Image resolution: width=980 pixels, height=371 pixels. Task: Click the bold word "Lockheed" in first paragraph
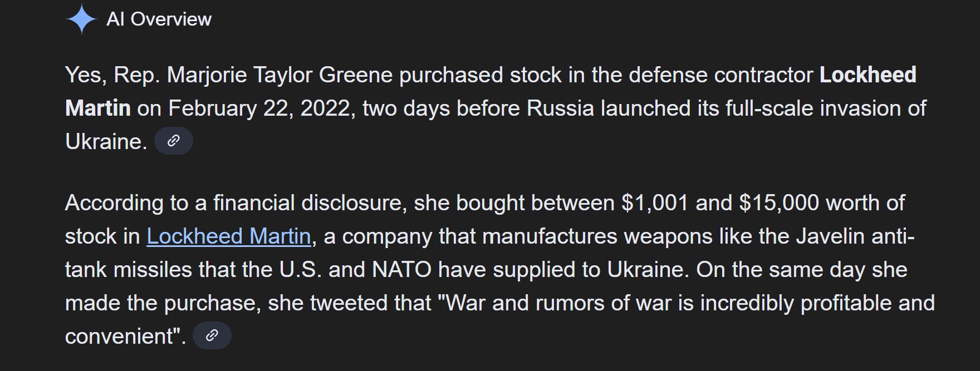(x=868, y=75)
